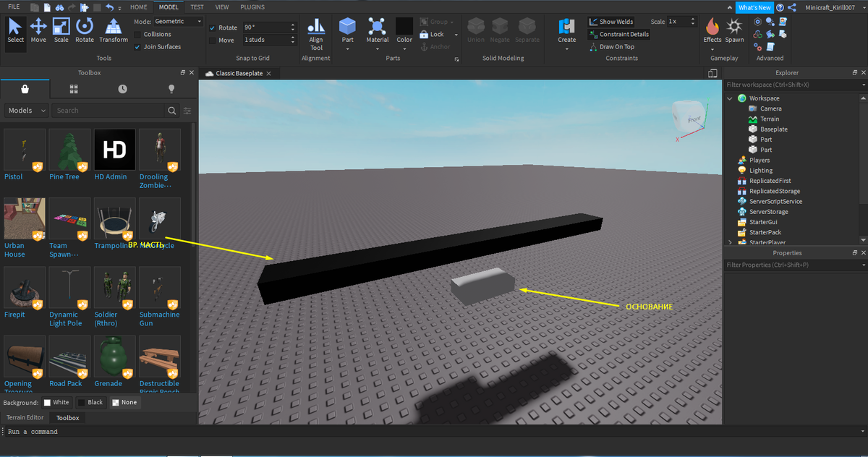Image resolution: width=868 pixels, height=457 pixels.
Task: Insert a Spawn location
Action: point(735,30)
